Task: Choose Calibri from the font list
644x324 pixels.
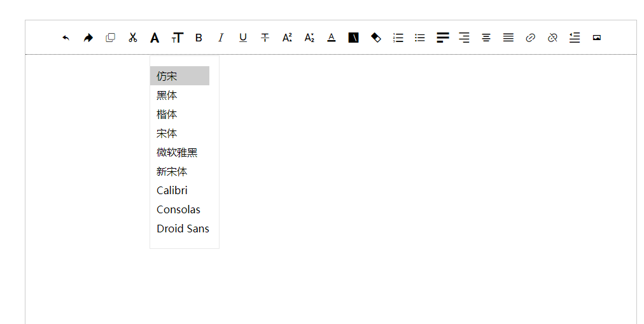Action: pos(179,190)
